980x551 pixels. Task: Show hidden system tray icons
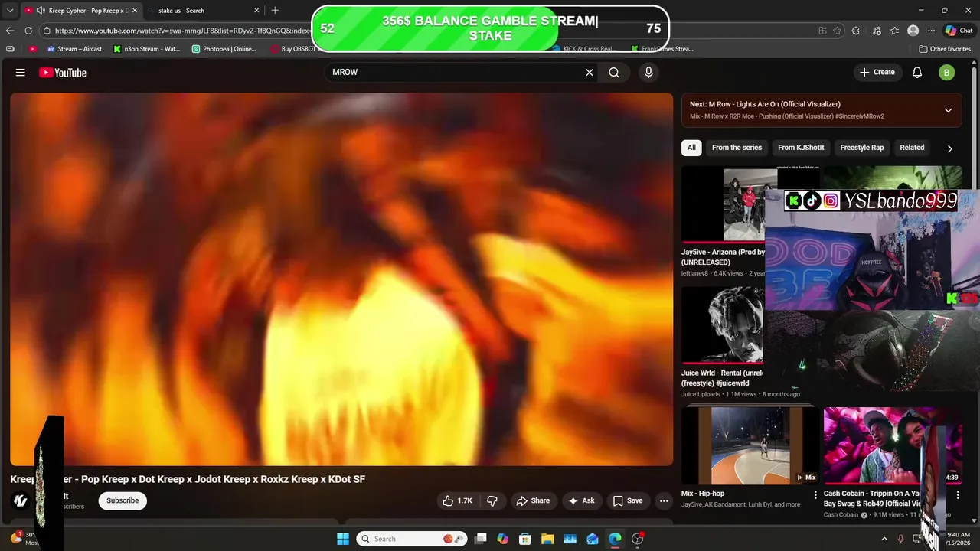click(884, 539)
